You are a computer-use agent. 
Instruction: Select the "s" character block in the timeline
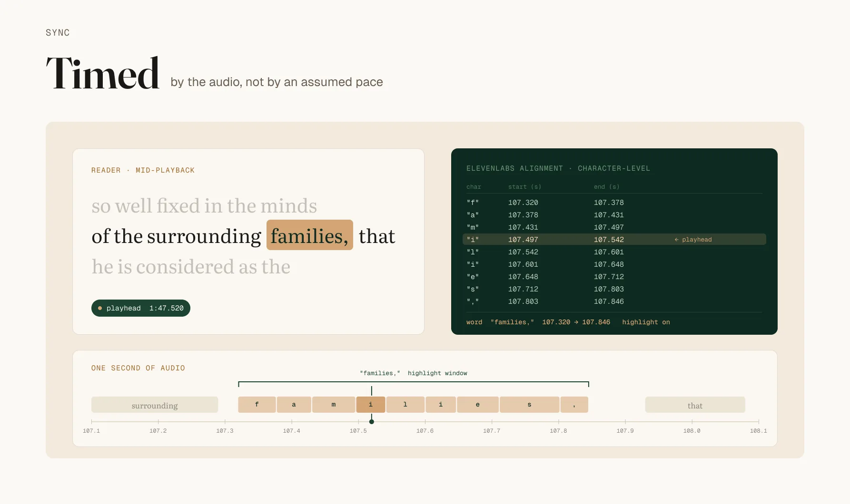(529, 405)
